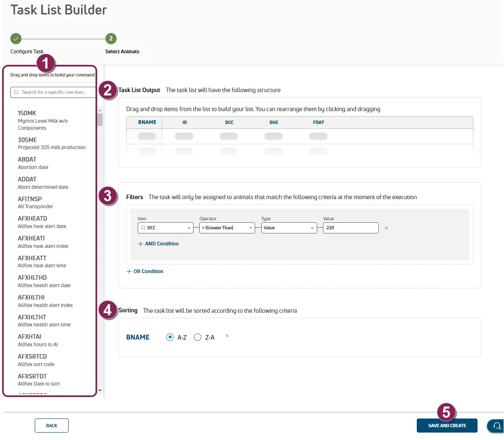
Task: Click the ID column header
Action: 184,123
